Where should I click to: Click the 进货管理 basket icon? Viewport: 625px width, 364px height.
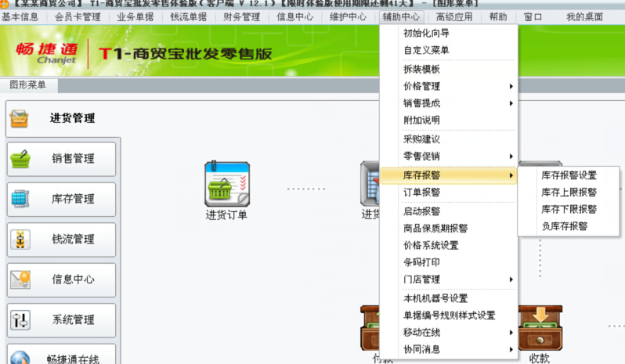point(19,119)
